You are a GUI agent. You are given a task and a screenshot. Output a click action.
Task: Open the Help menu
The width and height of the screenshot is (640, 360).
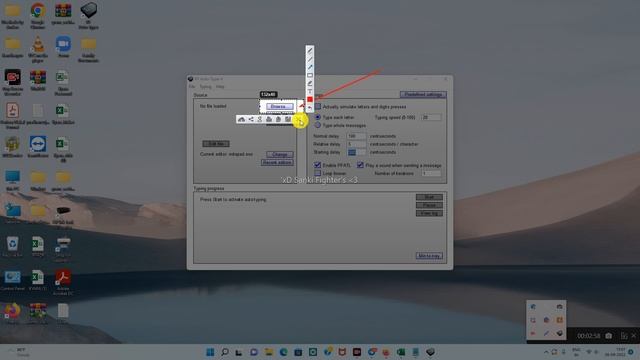(220, 87)
